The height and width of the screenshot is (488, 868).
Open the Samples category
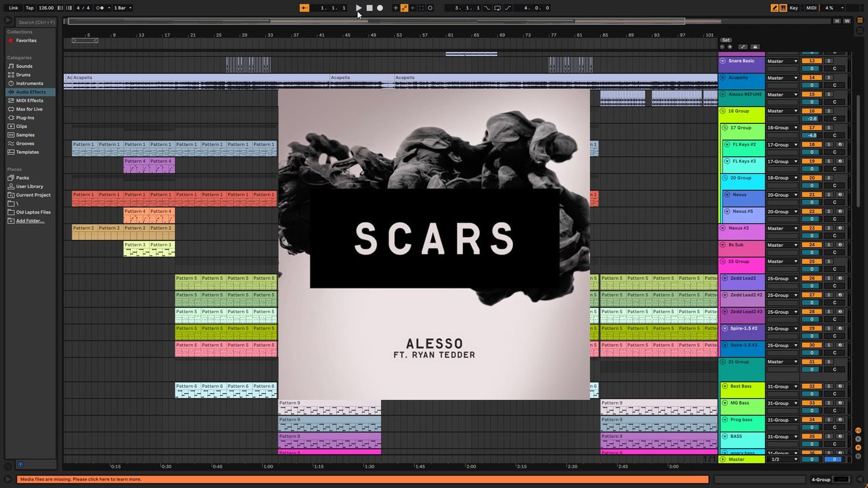(x=25, y=135)
